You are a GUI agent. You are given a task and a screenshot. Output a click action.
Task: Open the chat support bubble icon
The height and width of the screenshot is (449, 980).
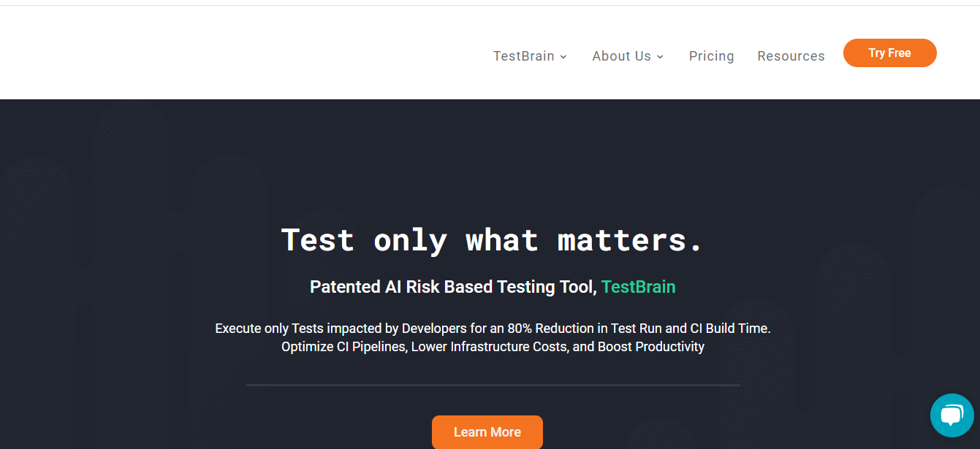[951, 415]
